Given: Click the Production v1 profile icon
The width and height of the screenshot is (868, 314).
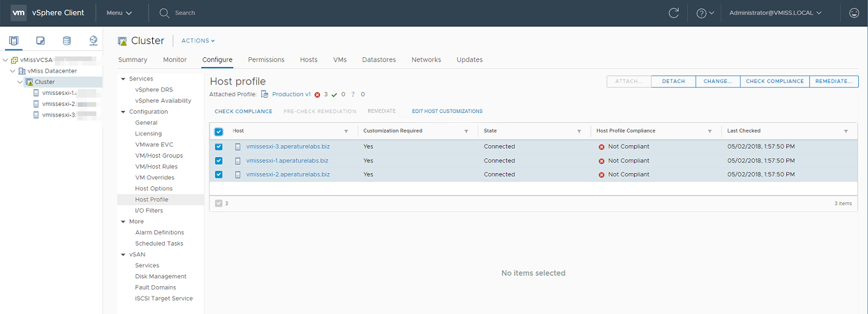Looking at the screenshot, I should pos(265,94).
